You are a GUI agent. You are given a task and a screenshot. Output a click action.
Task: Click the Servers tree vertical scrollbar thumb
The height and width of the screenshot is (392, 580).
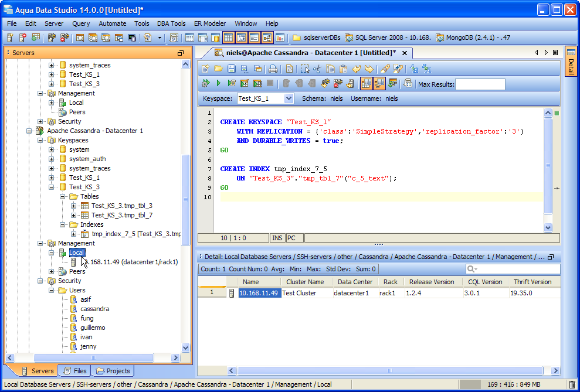click(186, 200)
